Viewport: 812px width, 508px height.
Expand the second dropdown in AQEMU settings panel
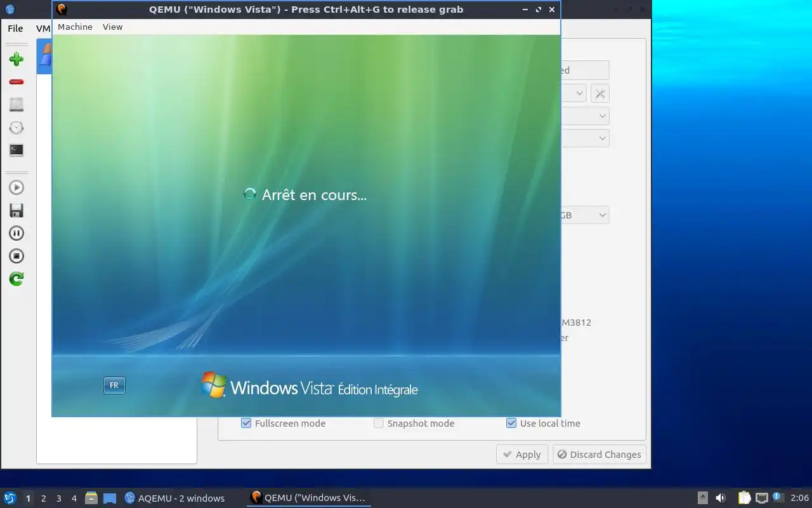(x=585, y=116)
